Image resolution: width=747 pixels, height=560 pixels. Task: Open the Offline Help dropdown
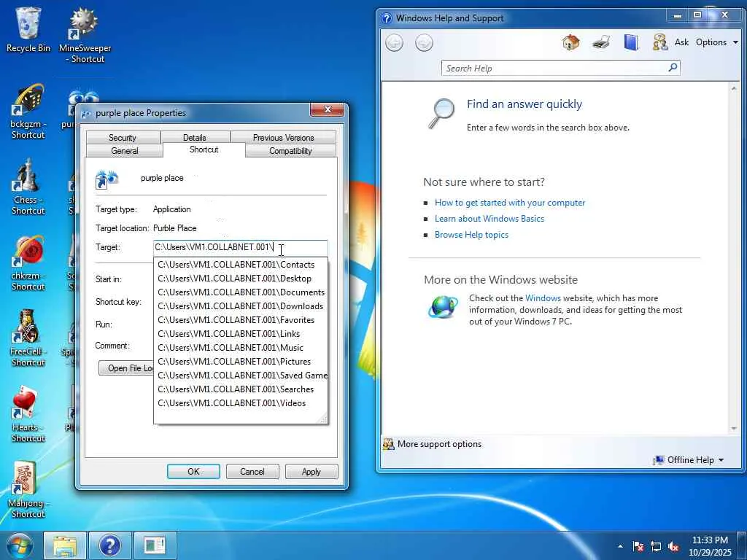pyautogui.click(x=689, y=460)
